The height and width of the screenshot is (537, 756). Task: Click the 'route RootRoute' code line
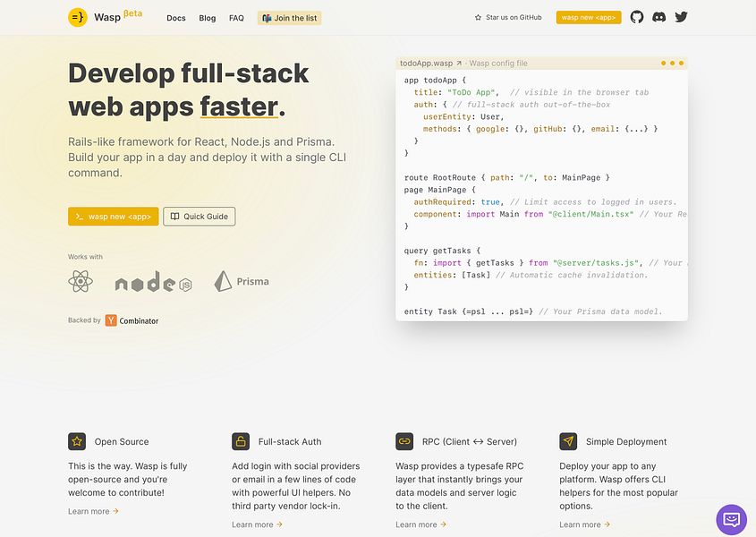click(506, 177)
